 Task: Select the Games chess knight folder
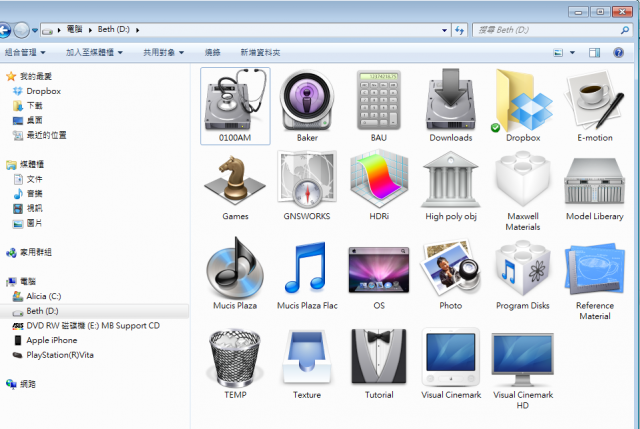pyautogui.click(x=235, y=180)
